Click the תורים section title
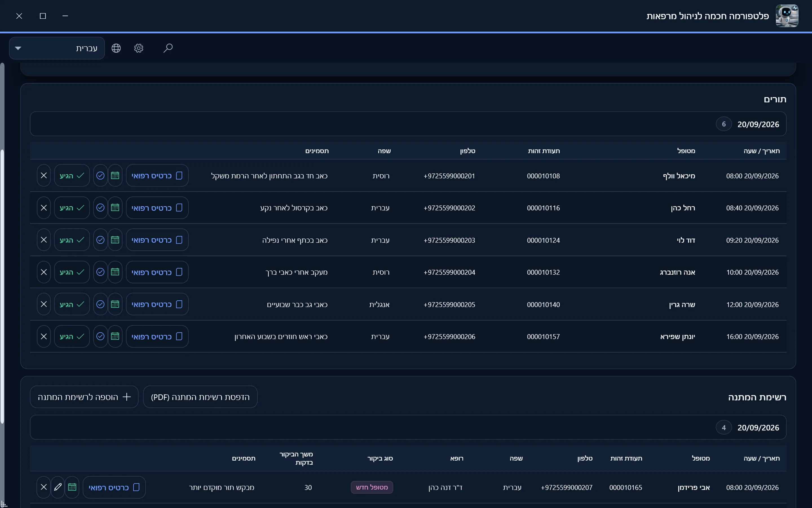Image resolution: width=812 pixels, height=508 pixels. click(775, 99)
